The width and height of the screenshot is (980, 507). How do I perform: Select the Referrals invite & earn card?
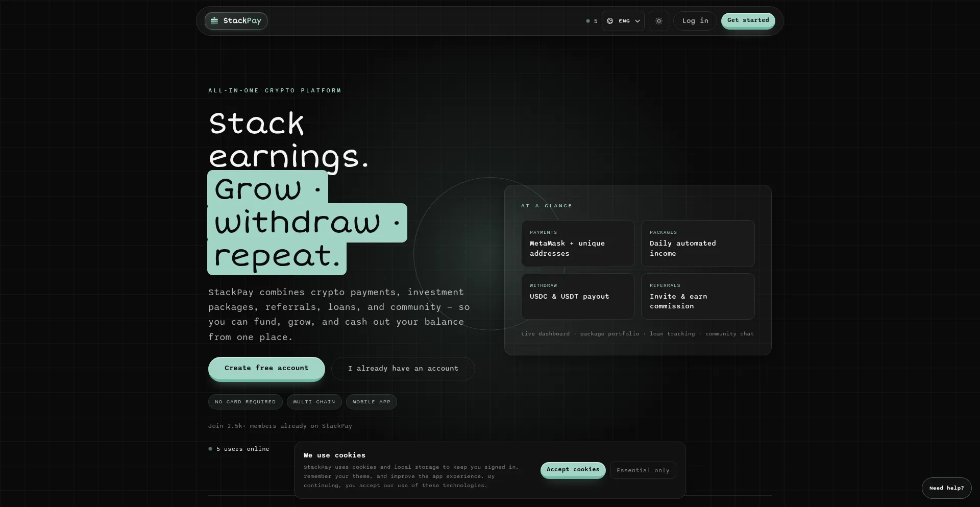(698, 297)
